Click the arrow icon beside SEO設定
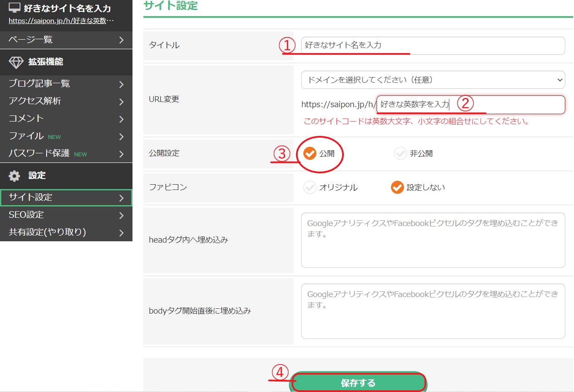The image size is (574, 392). [x=122, y=215]
